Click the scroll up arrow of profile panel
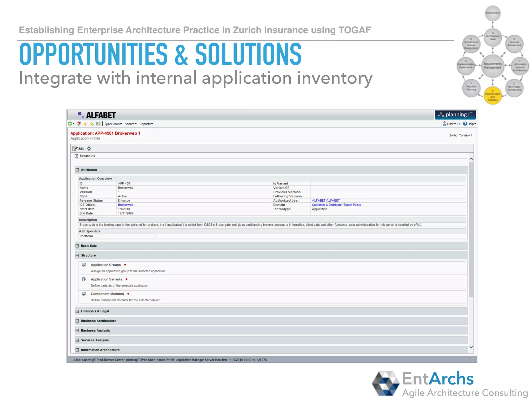 pyautogui.click(x=471, y=159)
